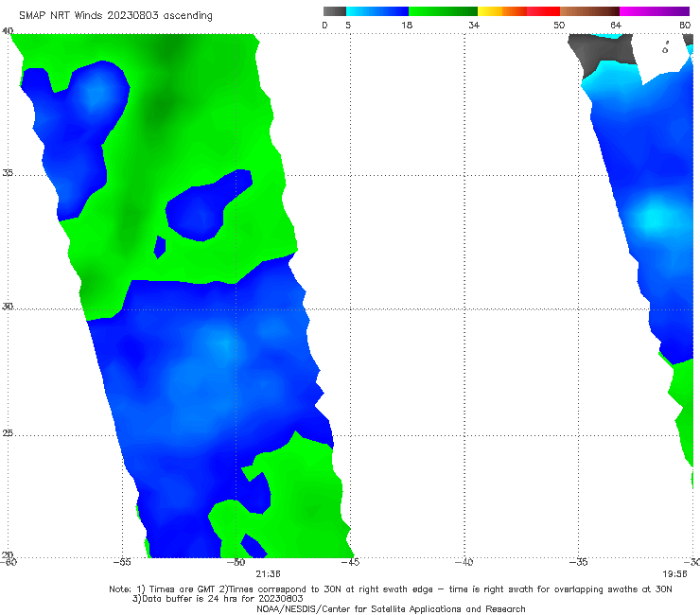This screenshot has height=615, width=700.
Task: Click the magenta-purple segment of the color bar
Action: [x=655, y=11]
